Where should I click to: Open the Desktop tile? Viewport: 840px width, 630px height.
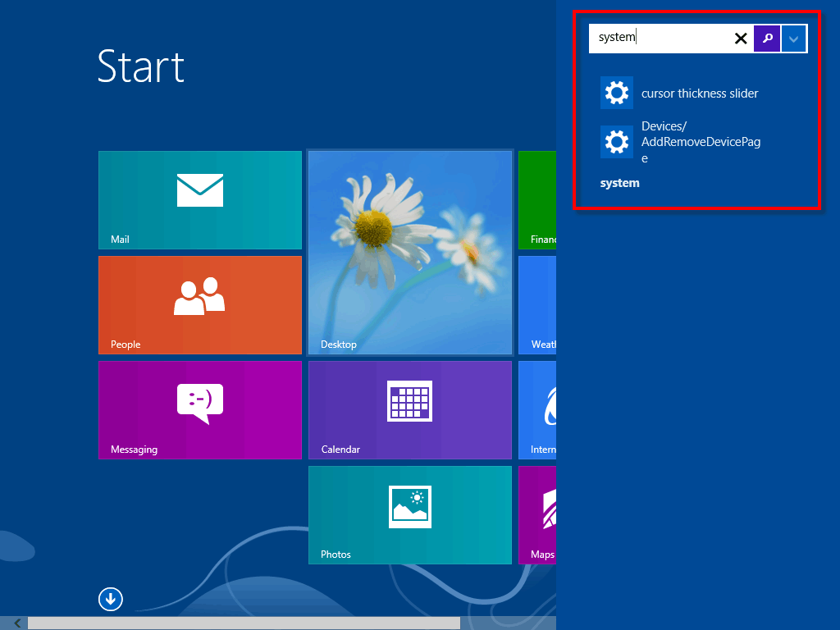[410, 253]
